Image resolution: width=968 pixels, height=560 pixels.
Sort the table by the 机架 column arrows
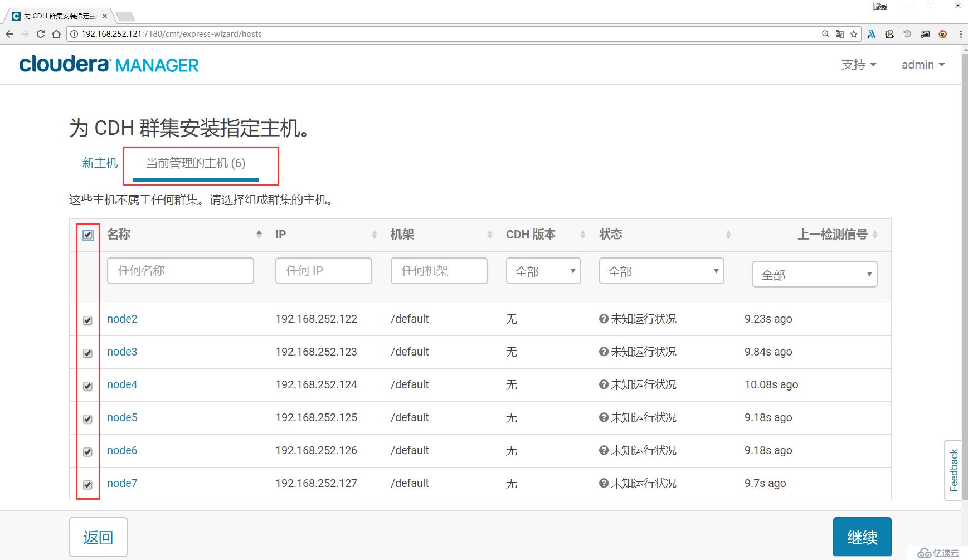[x=490, y=235]
